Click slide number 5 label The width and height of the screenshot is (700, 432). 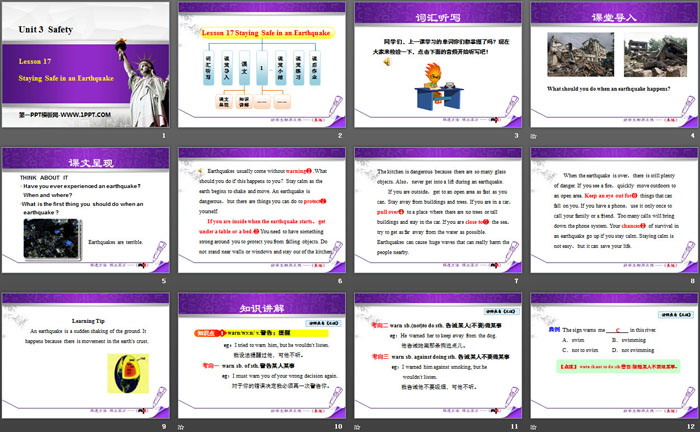(x=164, y=281)
